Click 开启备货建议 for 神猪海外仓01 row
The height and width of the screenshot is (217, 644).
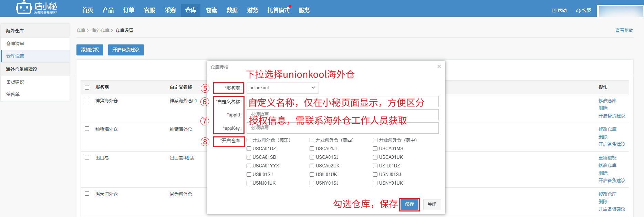[x=612, y=116]
